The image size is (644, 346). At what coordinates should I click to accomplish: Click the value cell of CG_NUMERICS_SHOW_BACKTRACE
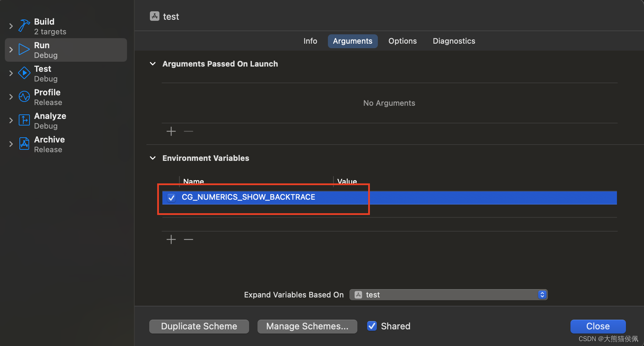coord(475,198)
